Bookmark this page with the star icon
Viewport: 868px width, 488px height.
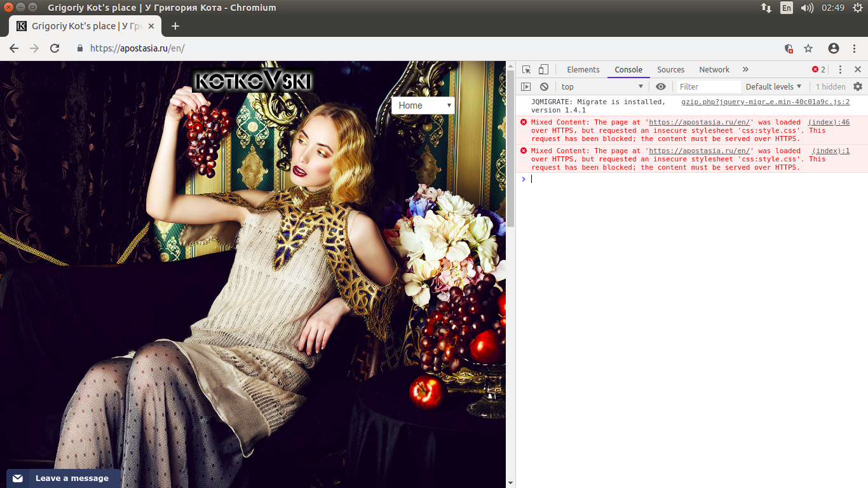point(808,48)
